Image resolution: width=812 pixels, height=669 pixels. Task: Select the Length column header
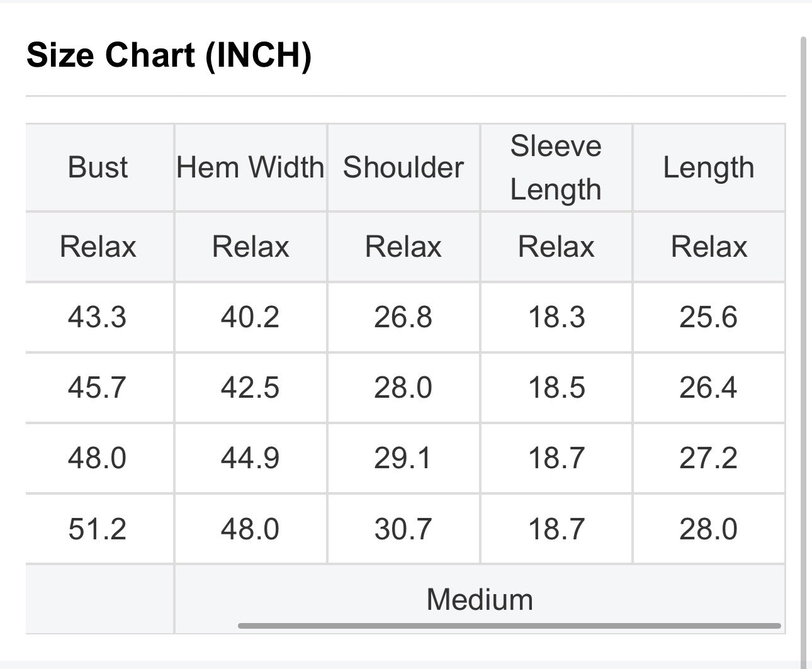709,168
